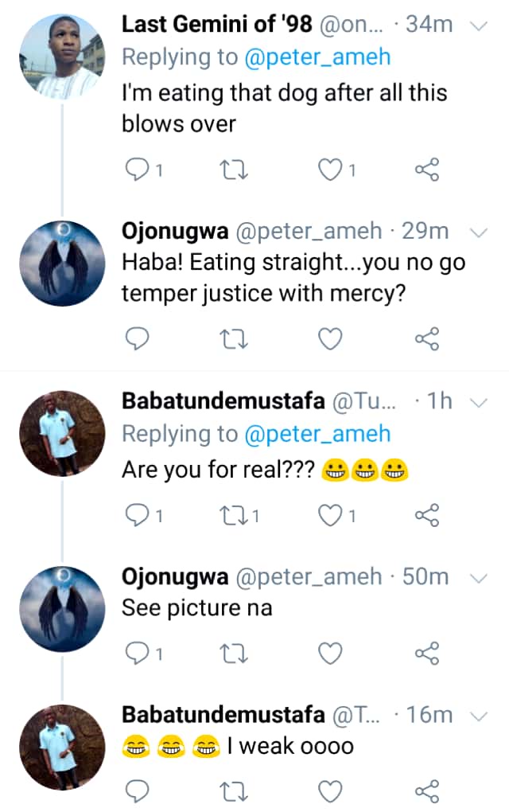Reply to the "See picture na" tweet
The width and height of the screenshot is (509, 812).
click(x=138, y=654)
